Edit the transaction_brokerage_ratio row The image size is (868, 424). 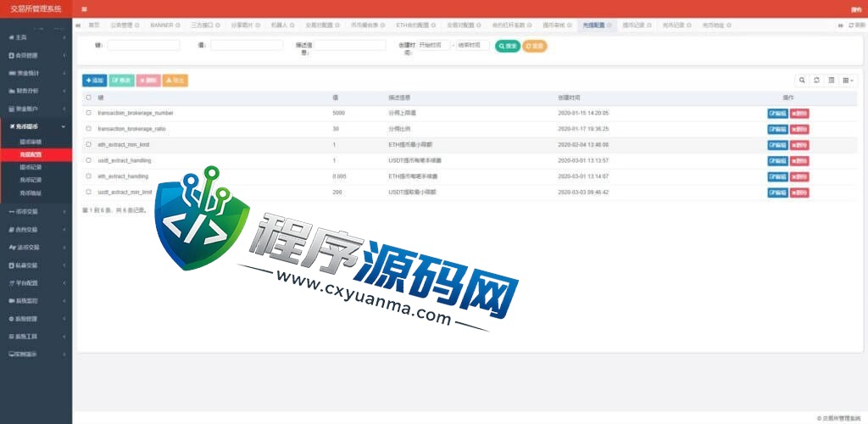coord(777,130)
